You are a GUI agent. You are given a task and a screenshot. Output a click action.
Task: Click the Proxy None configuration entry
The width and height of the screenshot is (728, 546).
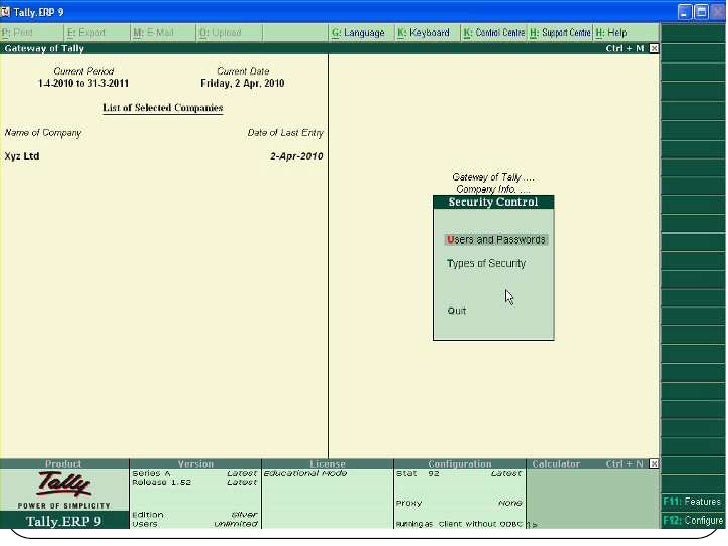tap(459, 503)
